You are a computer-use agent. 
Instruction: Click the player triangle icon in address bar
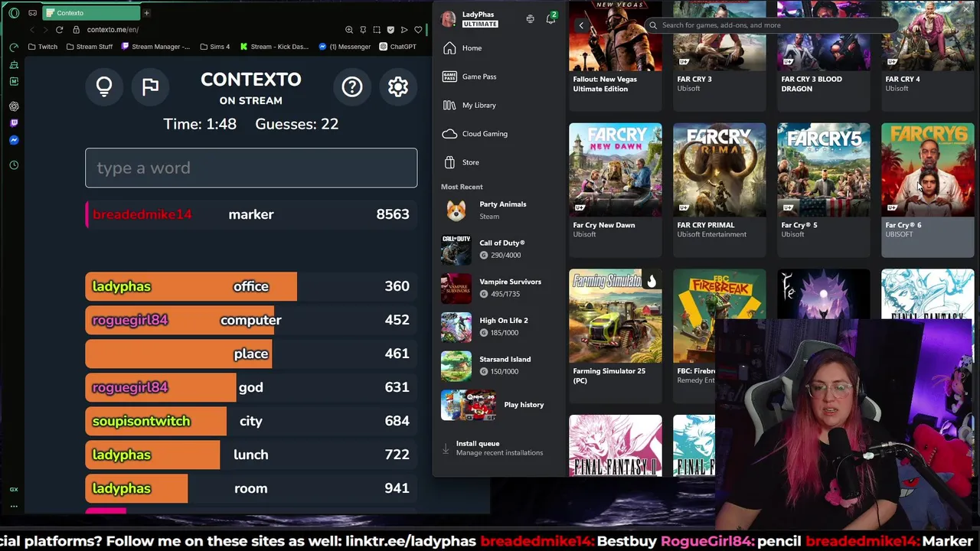(404, 30)
